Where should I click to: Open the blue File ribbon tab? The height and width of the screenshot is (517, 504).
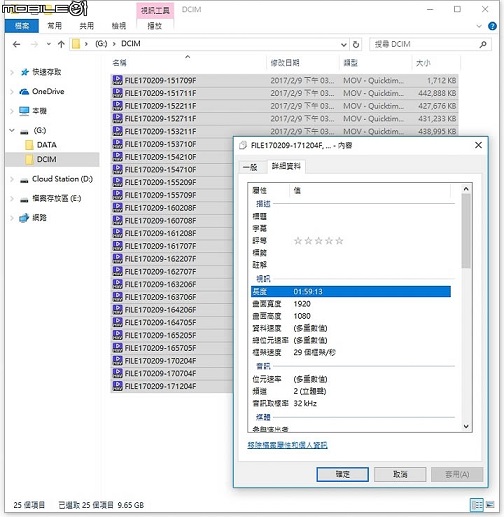coord(22,26)
